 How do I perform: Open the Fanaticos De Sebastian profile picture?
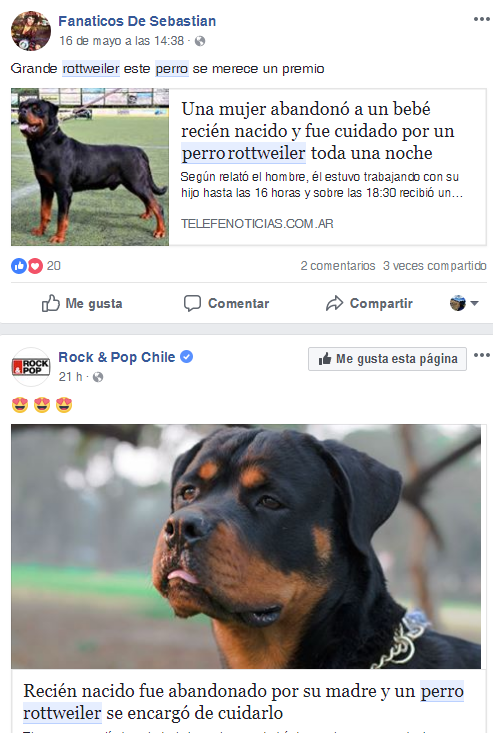tap(31, 31)
